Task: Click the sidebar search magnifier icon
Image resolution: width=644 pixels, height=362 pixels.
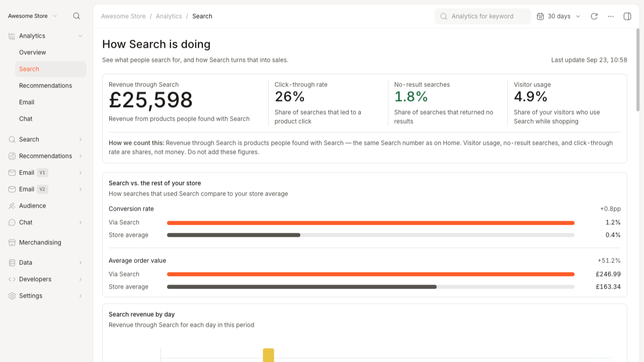Action: pos(76,16)
